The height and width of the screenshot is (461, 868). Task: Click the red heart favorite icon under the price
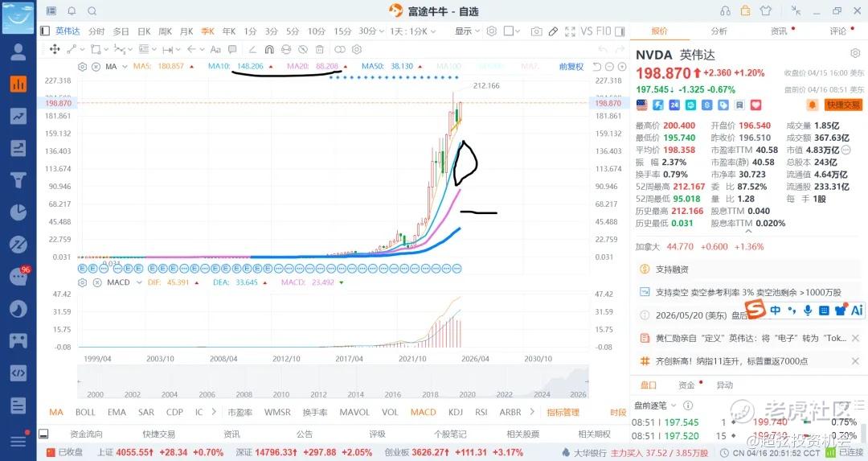(x=755, y=105)
